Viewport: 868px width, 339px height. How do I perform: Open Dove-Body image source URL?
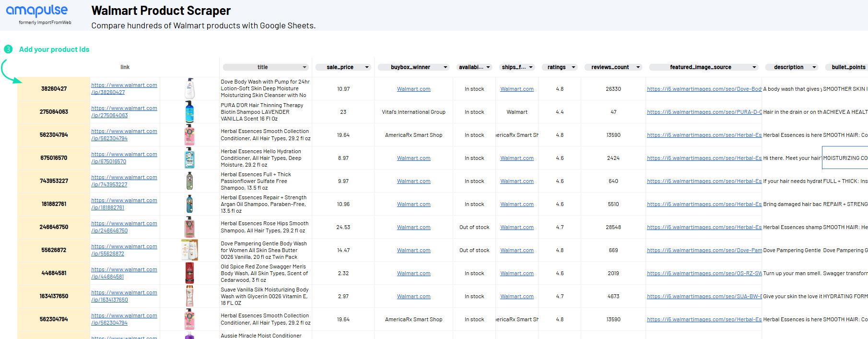pyautogui.click(x=704, y=89)
